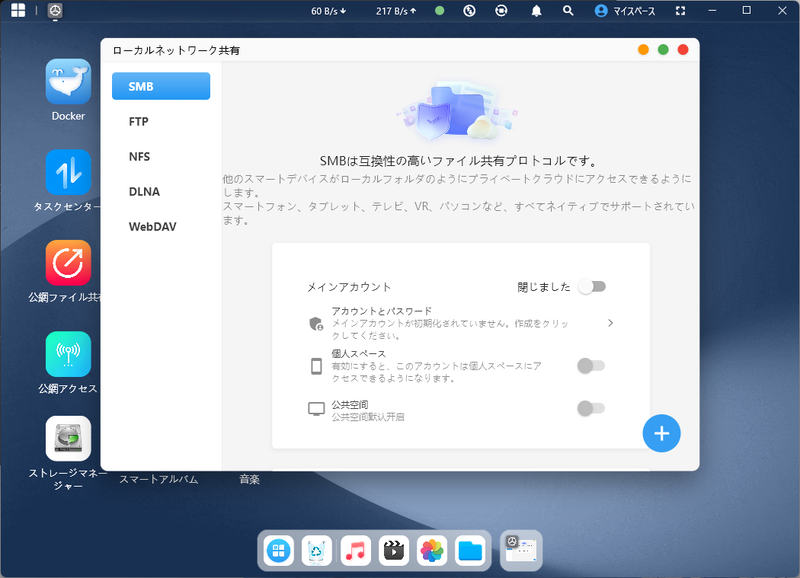The width and height of the screenshot is (800, 578).
Task: Click the notification bell in the top bar
Action: (x=536, y=11)
